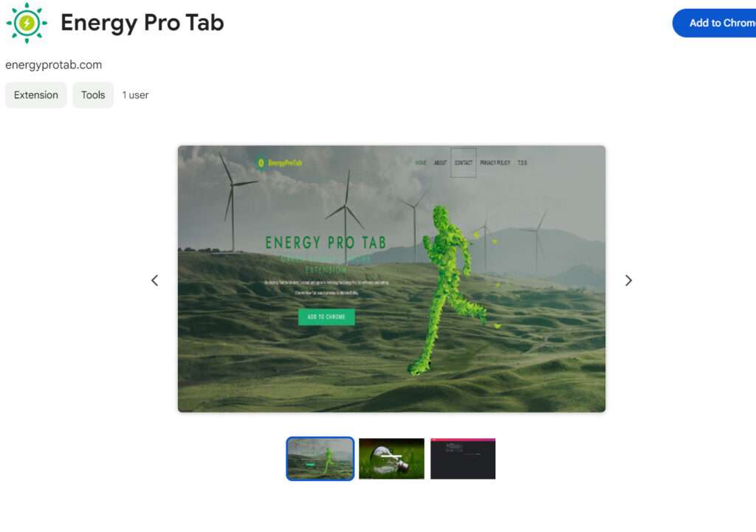756x532 pixels.
Task: Click PRIVACY POLICY in the preview navigation
Action: click(495, 163)
